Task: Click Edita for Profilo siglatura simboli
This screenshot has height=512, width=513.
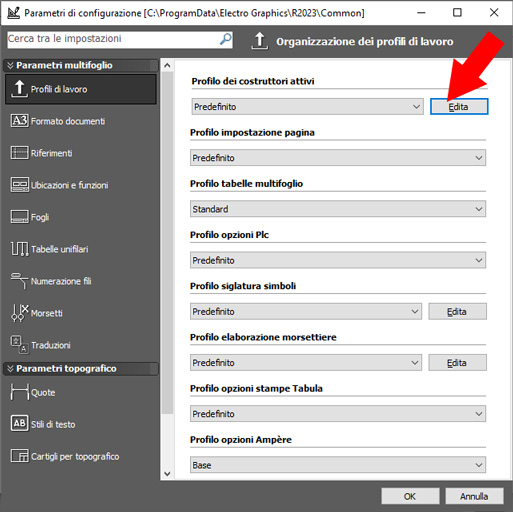Action: pyautogui.click(x=457, y=312)
